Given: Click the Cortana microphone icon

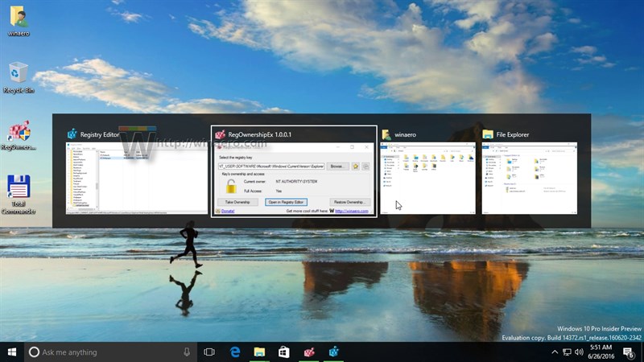Looking at the screenshot, I should [x=187, y=352].
